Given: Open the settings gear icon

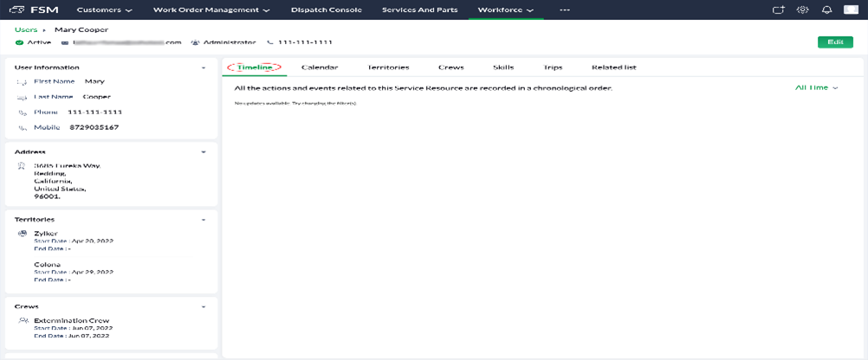Looking at the screenshot, I should 802,10.
